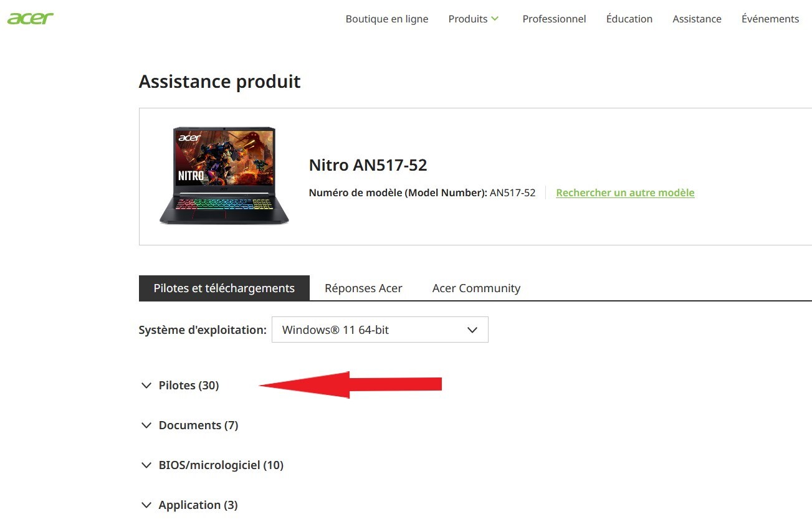Open the Événements menu item
Viewport: 812px width, 522px height.
(x=770, y=19)
